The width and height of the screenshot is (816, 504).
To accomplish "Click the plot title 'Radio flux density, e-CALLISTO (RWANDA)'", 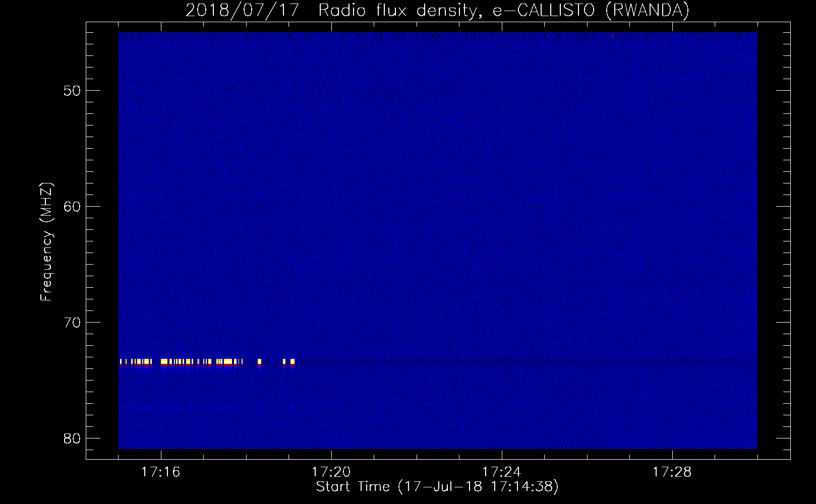I will pyautogui.click(x=504, y=10).
